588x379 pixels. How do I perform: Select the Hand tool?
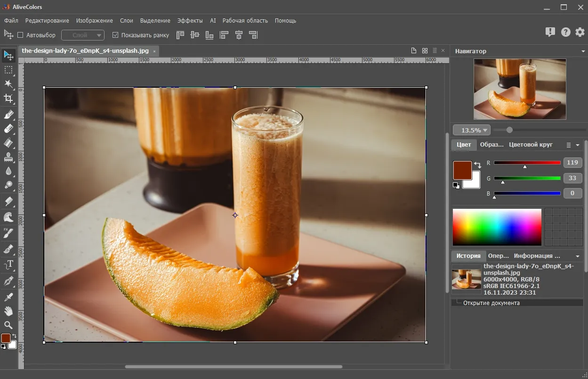[x=8, y=311]
